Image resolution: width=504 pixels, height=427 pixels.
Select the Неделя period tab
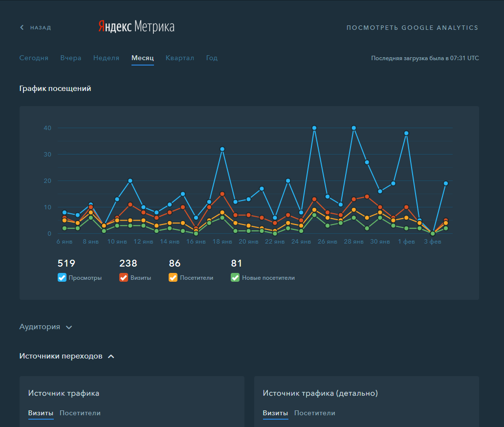tap(106, 58)
